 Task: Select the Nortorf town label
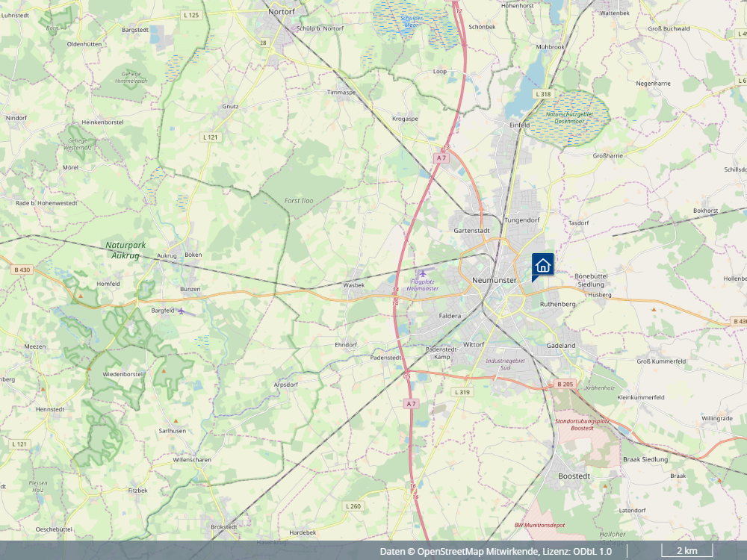[x=282, y=11]
